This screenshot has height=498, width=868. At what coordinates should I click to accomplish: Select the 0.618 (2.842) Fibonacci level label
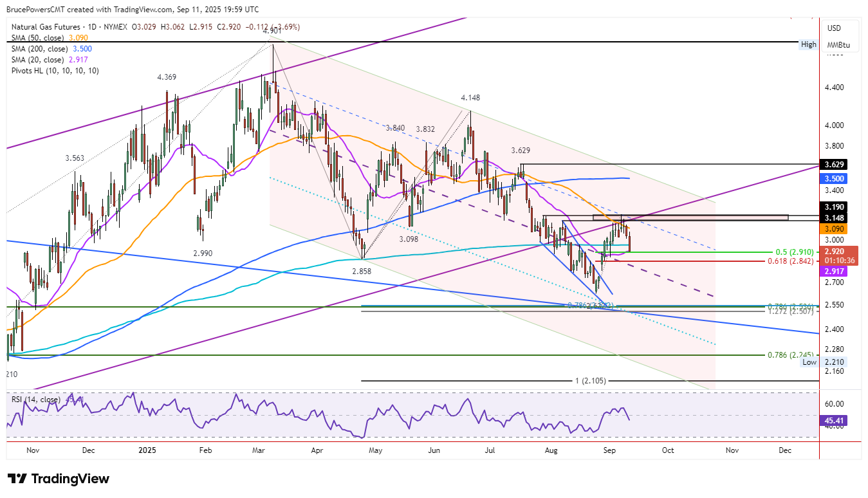[x=791, y=261]
